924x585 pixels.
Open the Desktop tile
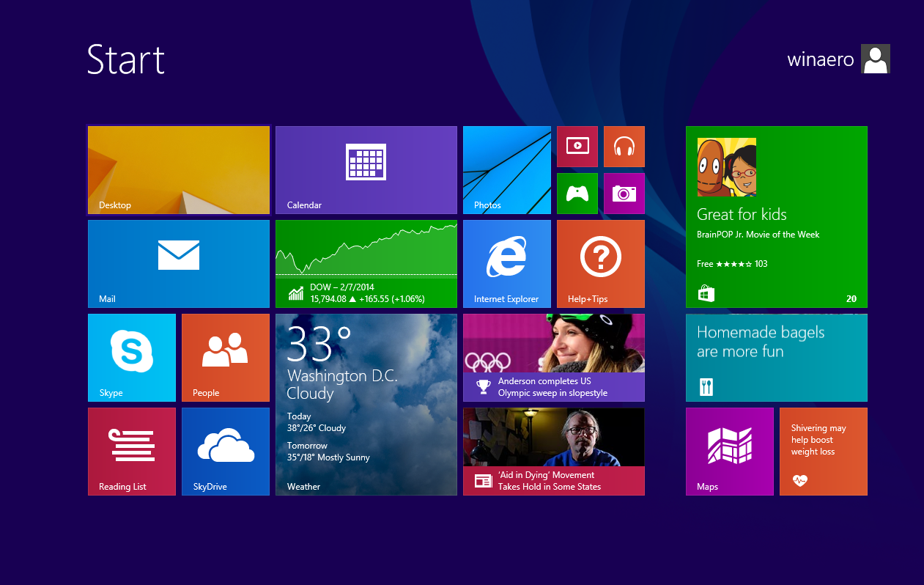[179, 170]
